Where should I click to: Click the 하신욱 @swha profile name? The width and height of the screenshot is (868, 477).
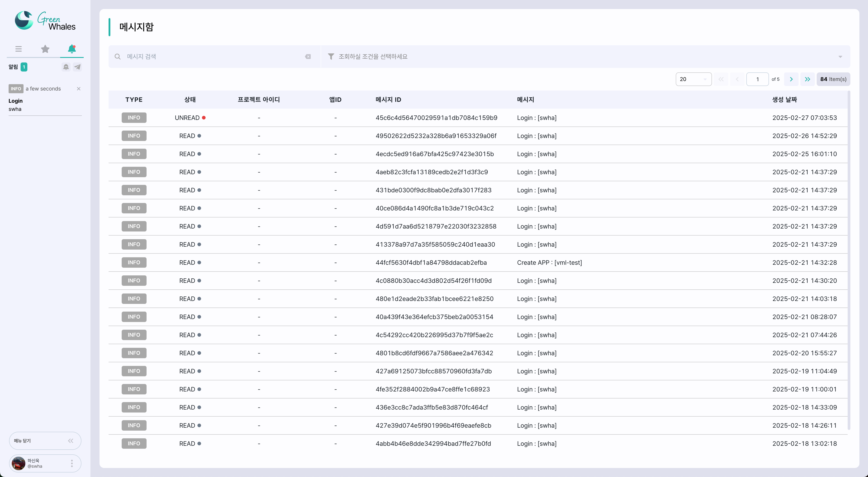tap(35, 463)
